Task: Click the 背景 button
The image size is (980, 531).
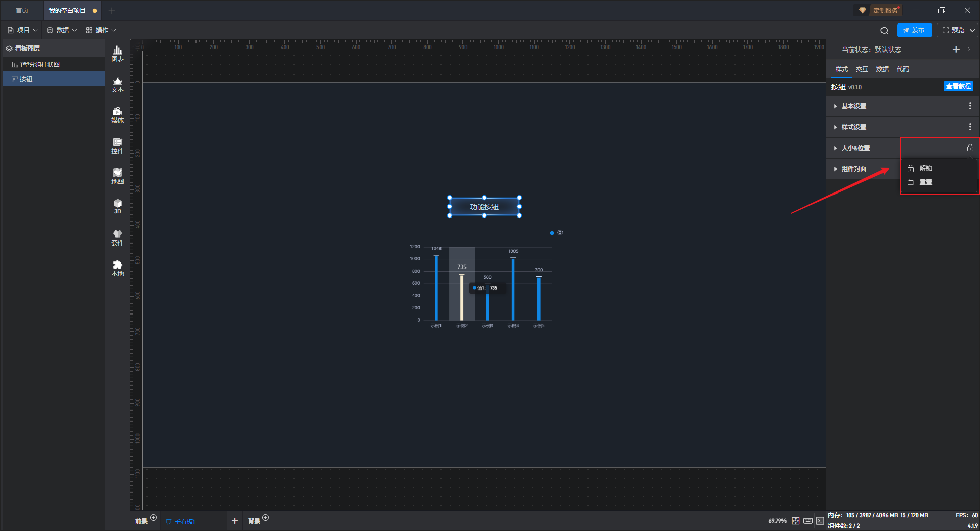Action: coord(254,521)
